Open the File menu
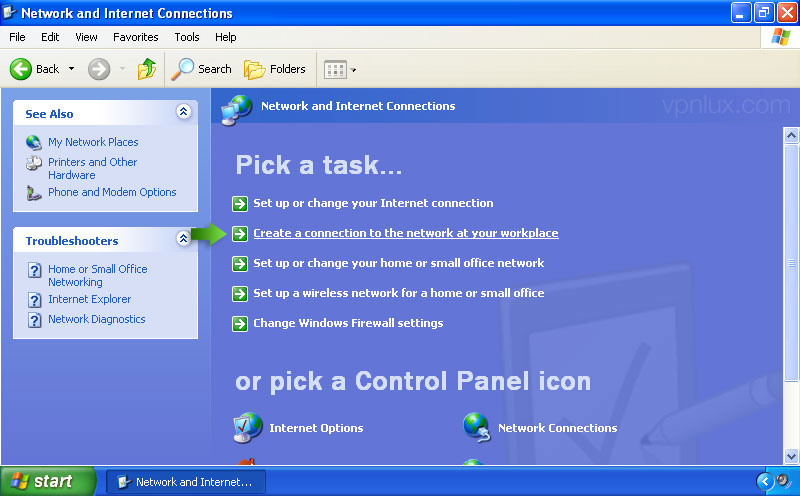The width and height of the screenshot is (800, 496). click(x=17, y=37)
